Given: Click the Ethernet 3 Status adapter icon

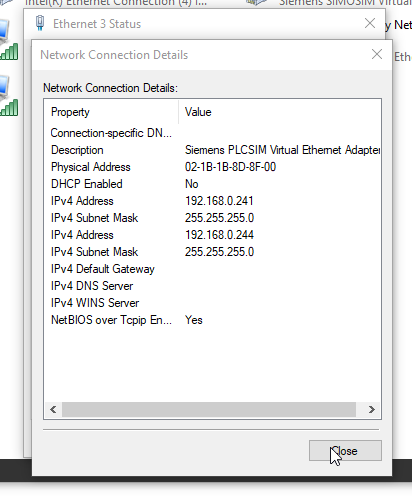Looking at the screenshot, I should pos(40,23).
